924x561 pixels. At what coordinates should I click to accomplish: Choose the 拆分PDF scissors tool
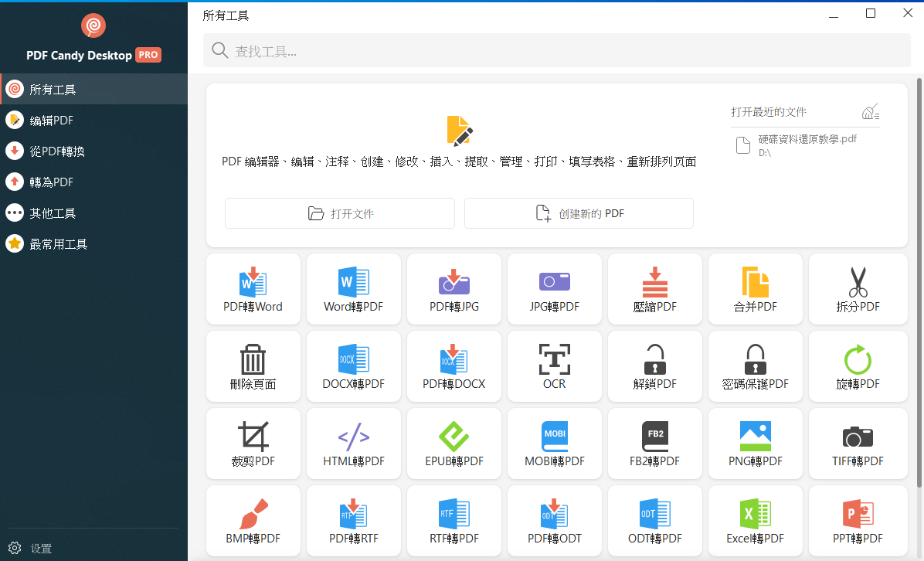coord(858,289)
